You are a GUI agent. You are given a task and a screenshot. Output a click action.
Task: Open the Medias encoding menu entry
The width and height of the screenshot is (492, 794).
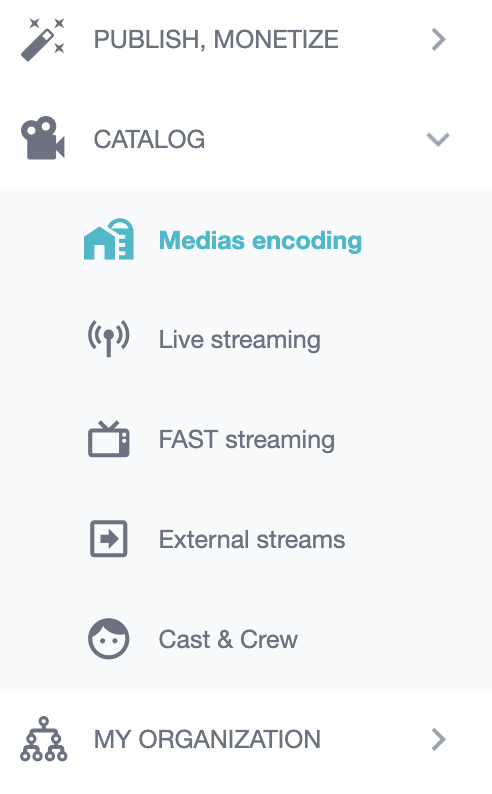click(260, 240)
